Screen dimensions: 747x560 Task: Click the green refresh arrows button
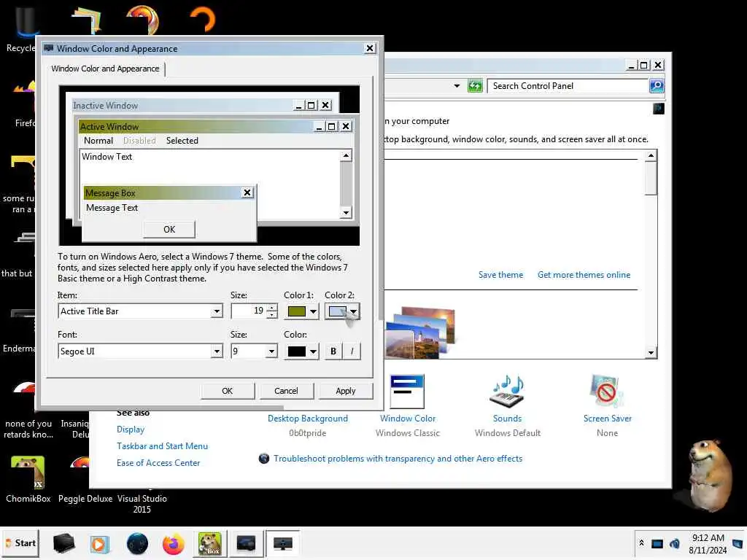pyautogui.click(x=475, y=86)
